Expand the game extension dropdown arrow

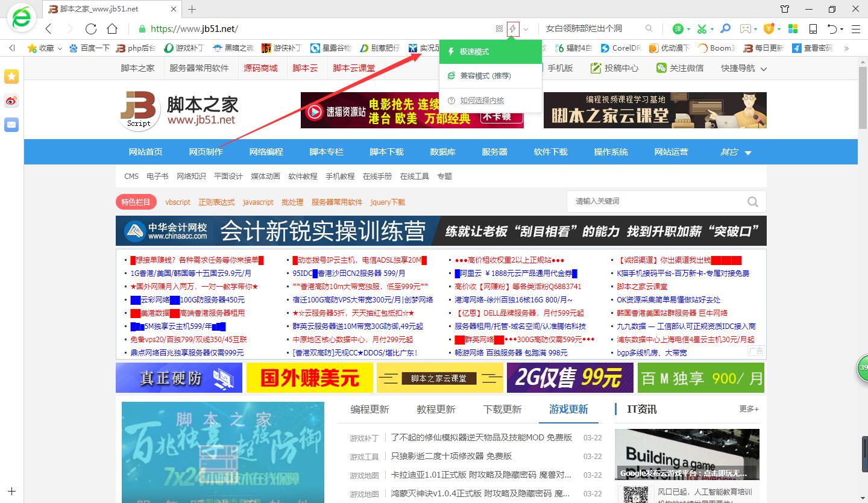(x=756, y=29)
